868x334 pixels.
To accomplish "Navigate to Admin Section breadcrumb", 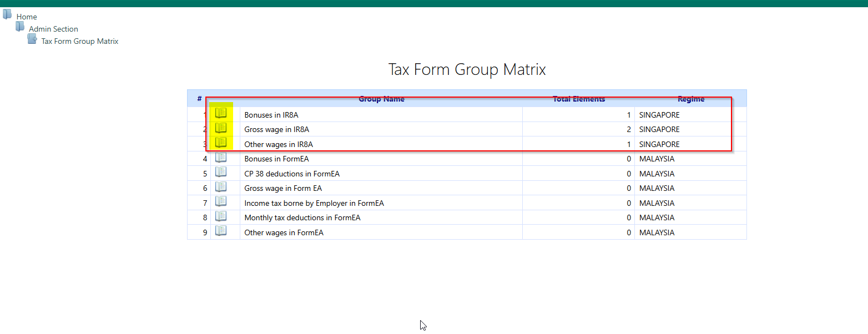I will pos(53,29).
